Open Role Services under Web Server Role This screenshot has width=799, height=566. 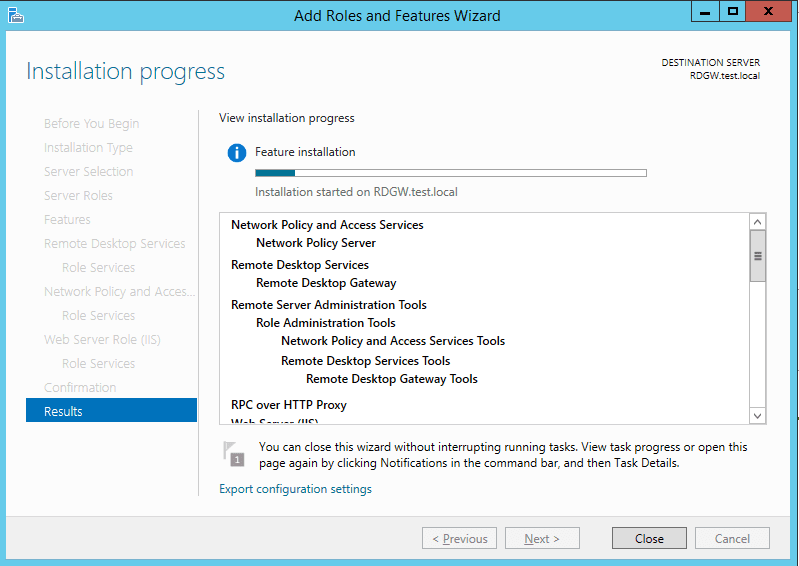[x=98, y=364]
